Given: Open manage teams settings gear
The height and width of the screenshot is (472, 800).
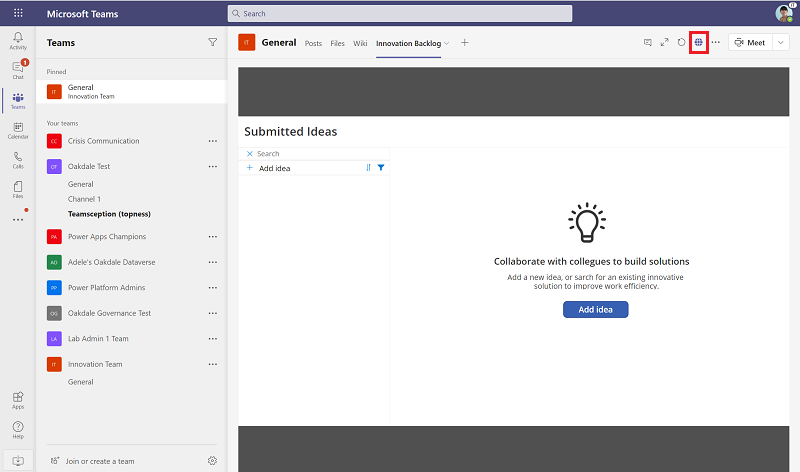Looking at the screenshot, I should (x=212, y=461).
